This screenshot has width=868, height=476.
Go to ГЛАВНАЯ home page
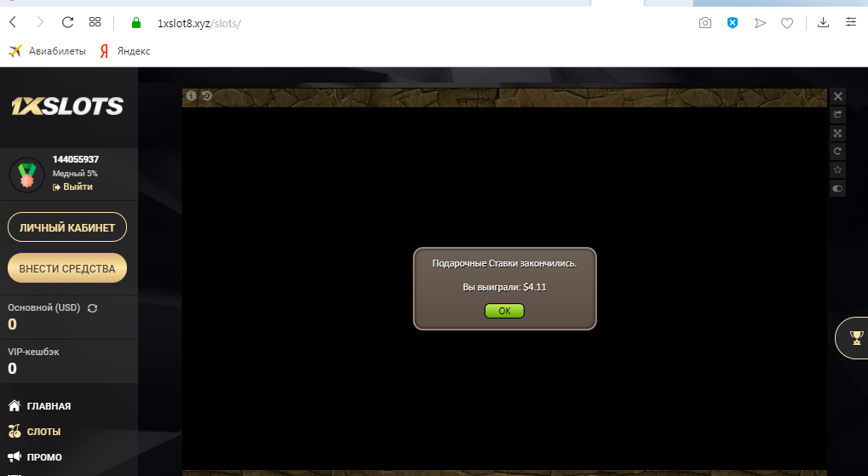tap(40, 406)
